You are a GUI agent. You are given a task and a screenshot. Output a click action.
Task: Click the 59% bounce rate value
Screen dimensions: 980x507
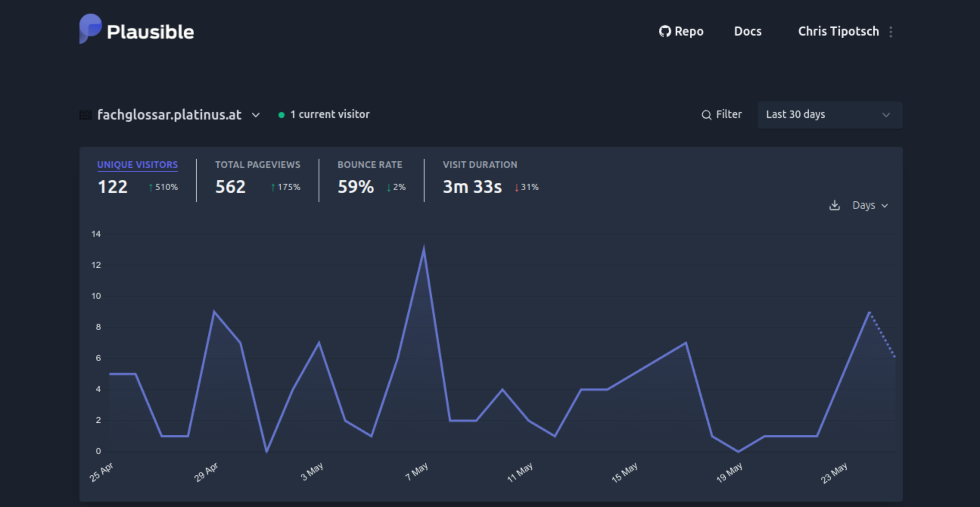coord(356,187)
